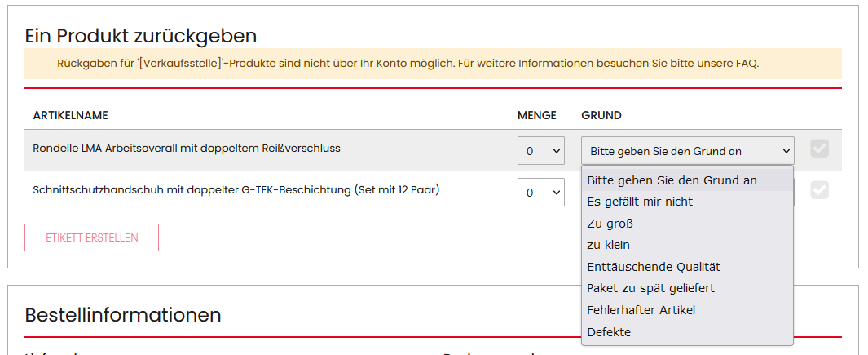The width and height of the screenshot is (868, 355).
Task: Select 'Zu groß' return reason
Action: pos(688,224)
